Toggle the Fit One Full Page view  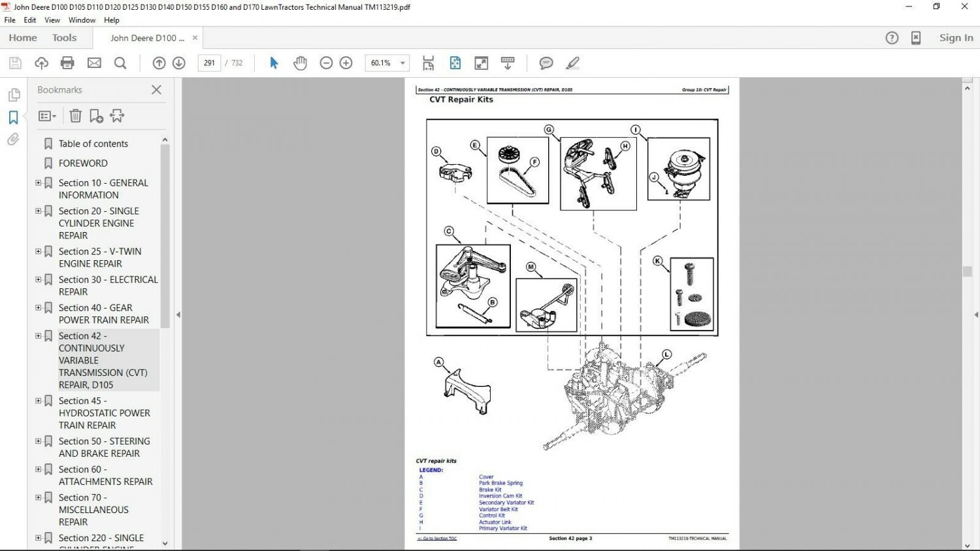click(455, 63)
